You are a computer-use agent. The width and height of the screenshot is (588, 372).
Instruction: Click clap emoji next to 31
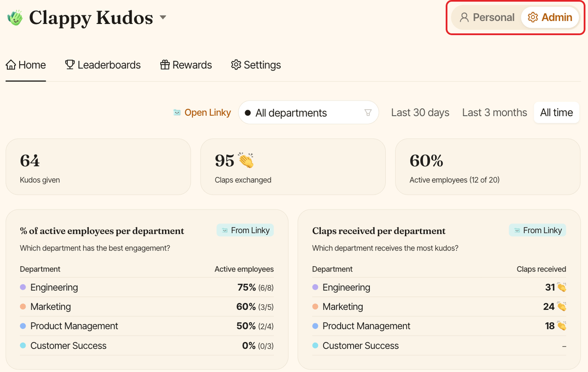[x=562, y=288]
